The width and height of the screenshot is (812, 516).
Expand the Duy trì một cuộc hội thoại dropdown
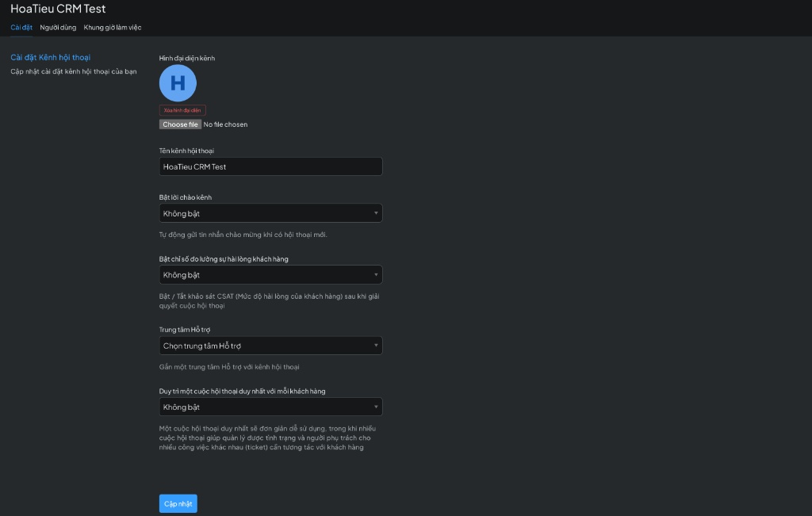click(270, 407)
